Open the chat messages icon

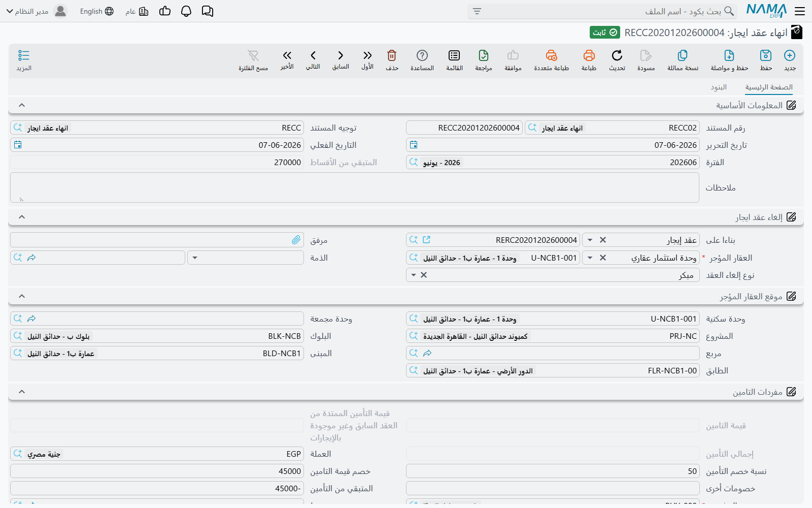pos(208,11)
